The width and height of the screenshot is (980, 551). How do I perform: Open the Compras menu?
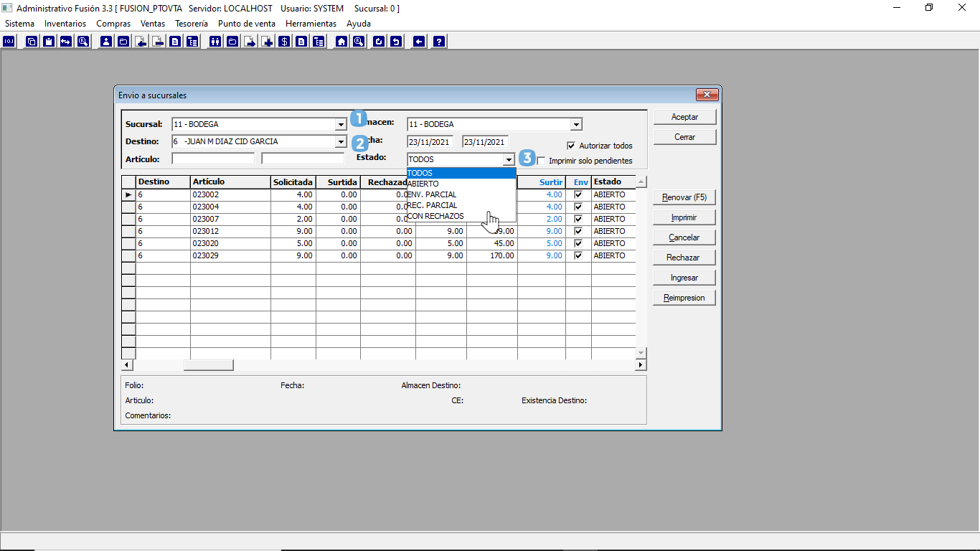[x=113, y=24]
